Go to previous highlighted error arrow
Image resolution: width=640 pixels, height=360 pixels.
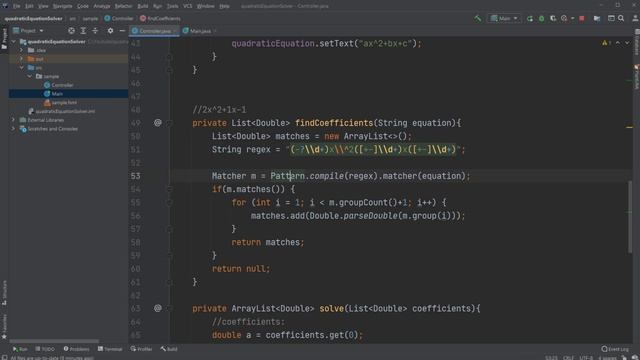(618, 43)
